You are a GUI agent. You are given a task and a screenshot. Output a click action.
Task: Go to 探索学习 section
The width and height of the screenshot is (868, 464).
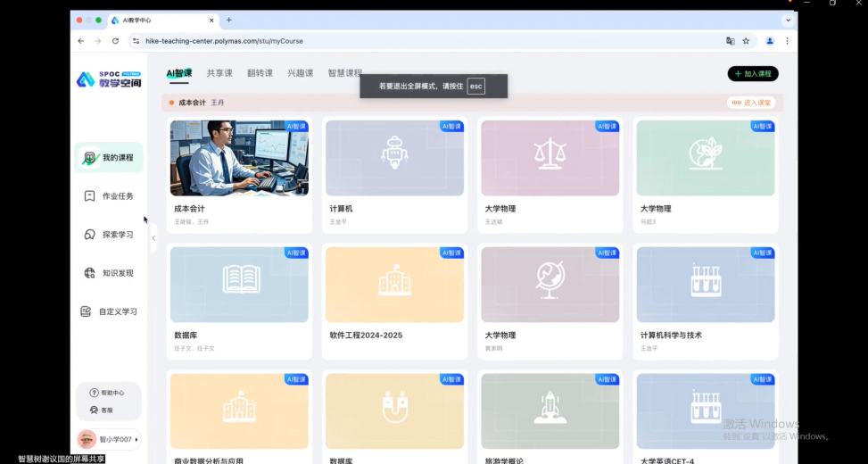click(x=89, y=235)
